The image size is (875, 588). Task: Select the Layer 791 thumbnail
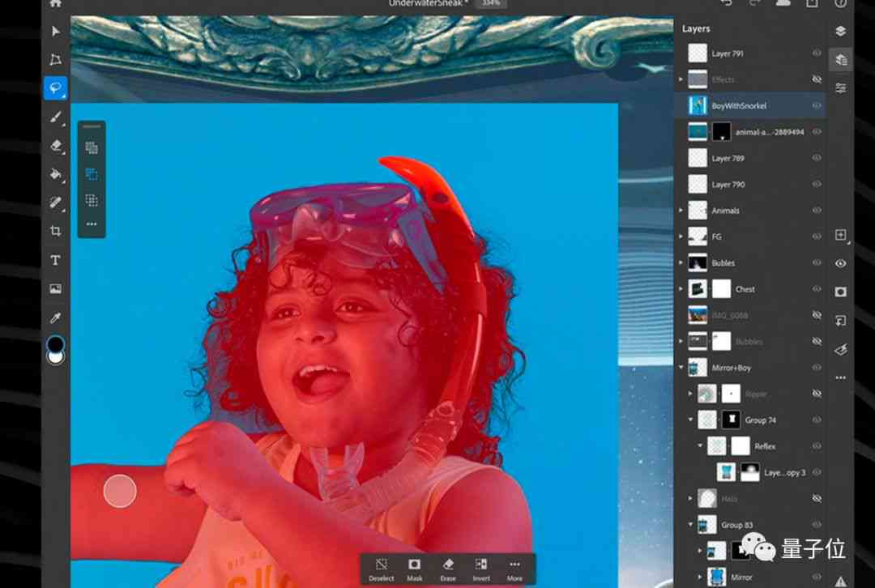698,53
